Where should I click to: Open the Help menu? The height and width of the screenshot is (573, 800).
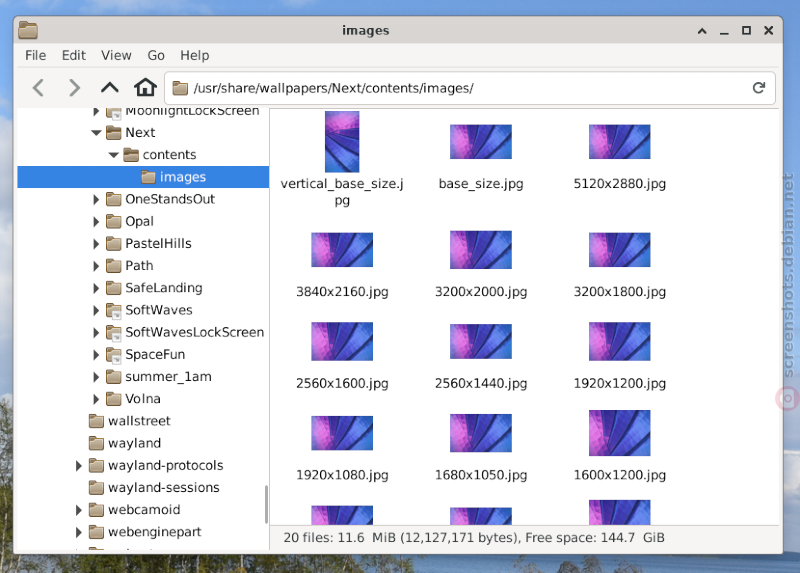[195, 55]
